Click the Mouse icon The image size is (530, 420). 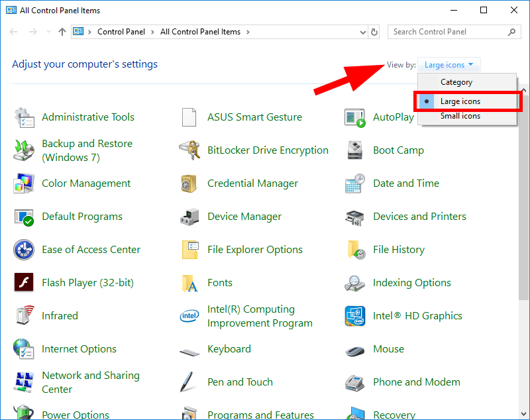[355, 351]
